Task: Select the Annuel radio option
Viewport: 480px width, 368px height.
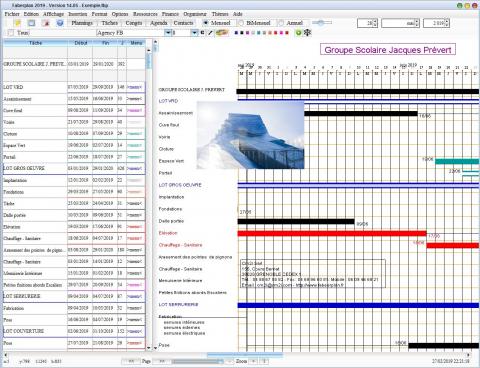Action: pos(281,23)
